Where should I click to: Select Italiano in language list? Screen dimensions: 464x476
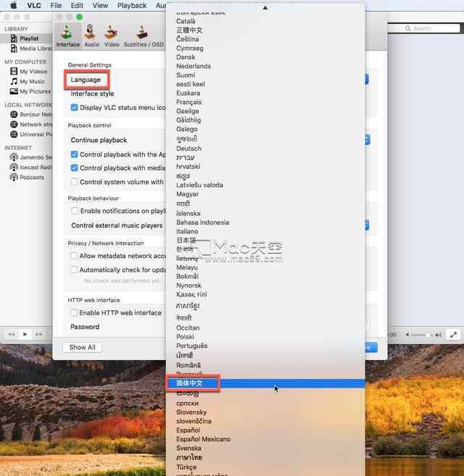(x=266, y=232)
